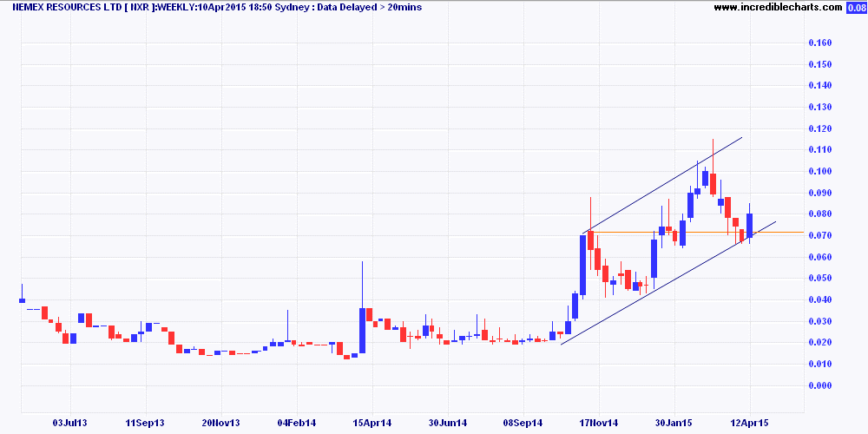This screenshot has width=868, height=434.
Task: Click the 03Jul13 date label
Action: 71,424
